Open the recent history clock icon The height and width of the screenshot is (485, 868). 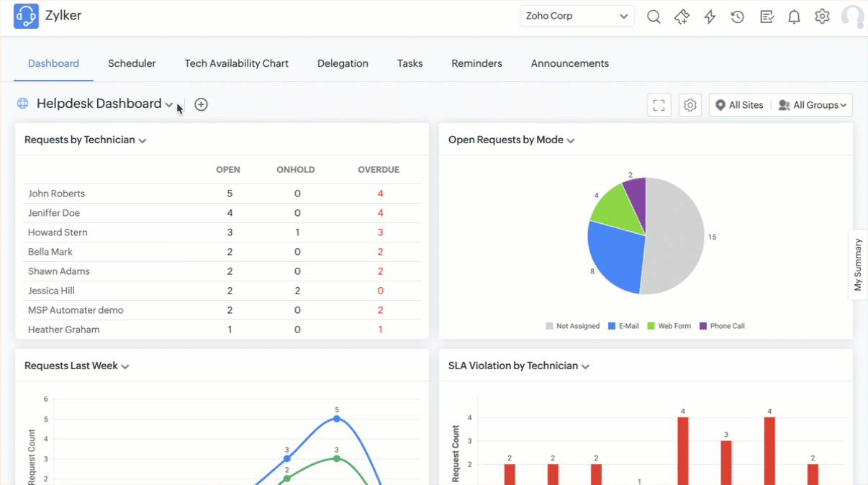(738, 17)
